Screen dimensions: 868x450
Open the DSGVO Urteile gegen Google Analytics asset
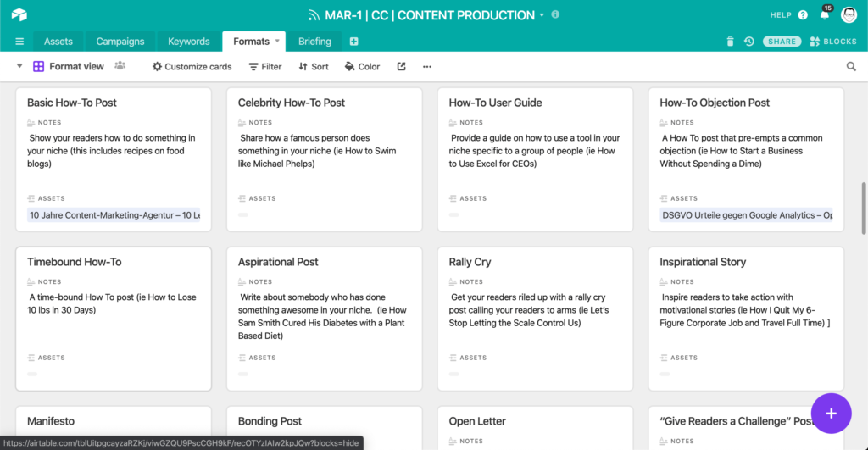click(746, 214)
